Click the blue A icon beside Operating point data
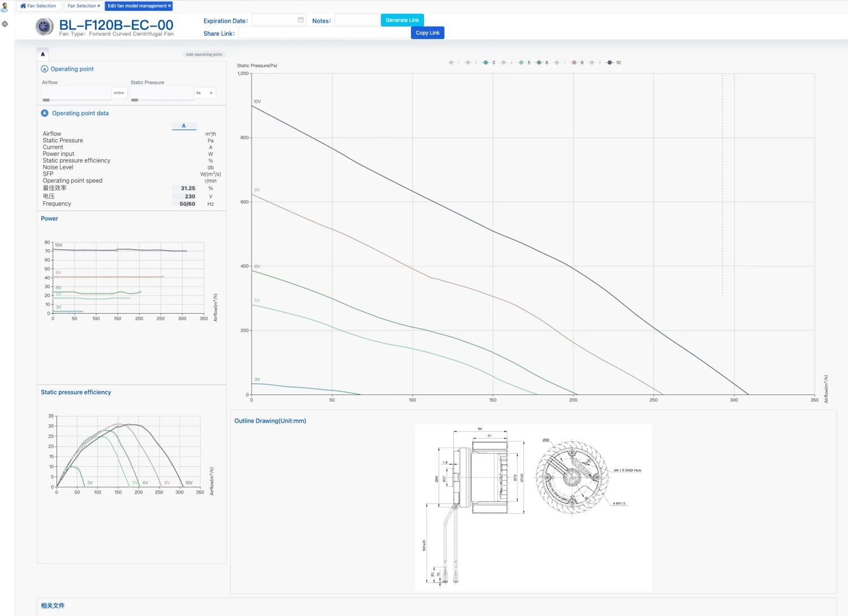 click(x=45, y=113)
